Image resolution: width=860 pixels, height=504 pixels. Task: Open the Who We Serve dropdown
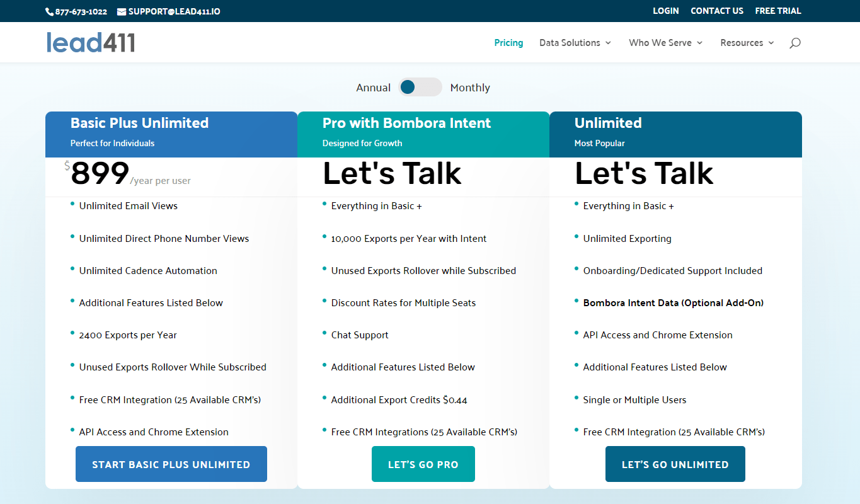click(x=660, y=42)
